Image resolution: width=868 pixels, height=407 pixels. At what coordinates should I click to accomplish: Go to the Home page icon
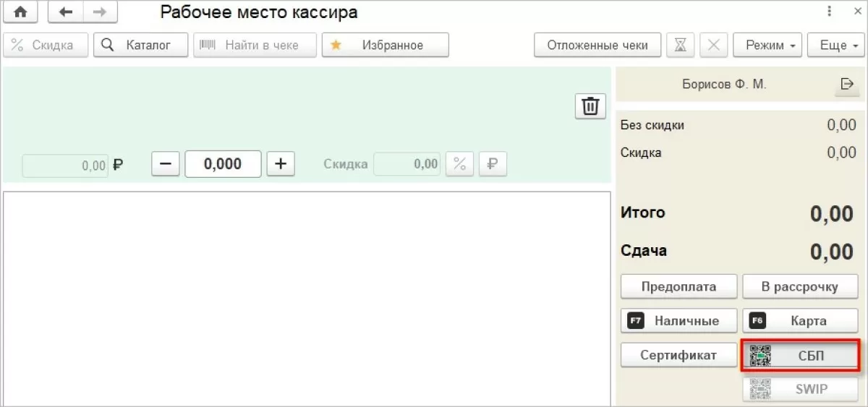coord(21,12)
